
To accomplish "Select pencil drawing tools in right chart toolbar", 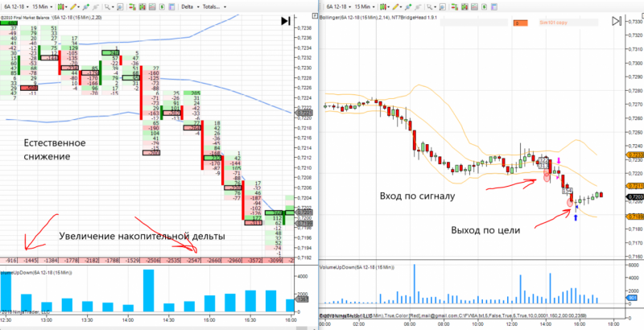I will point(396,7).
